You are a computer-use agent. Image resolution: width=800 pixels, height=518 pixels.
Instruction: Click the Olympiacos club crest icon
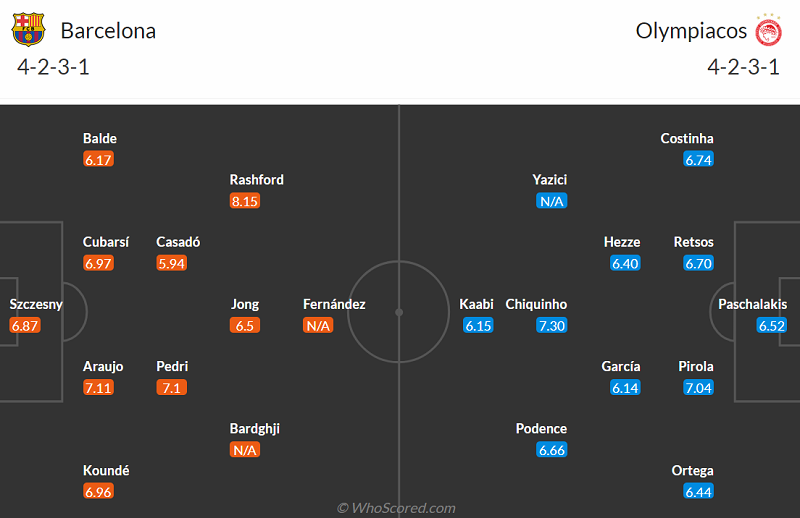pos(769,30)
